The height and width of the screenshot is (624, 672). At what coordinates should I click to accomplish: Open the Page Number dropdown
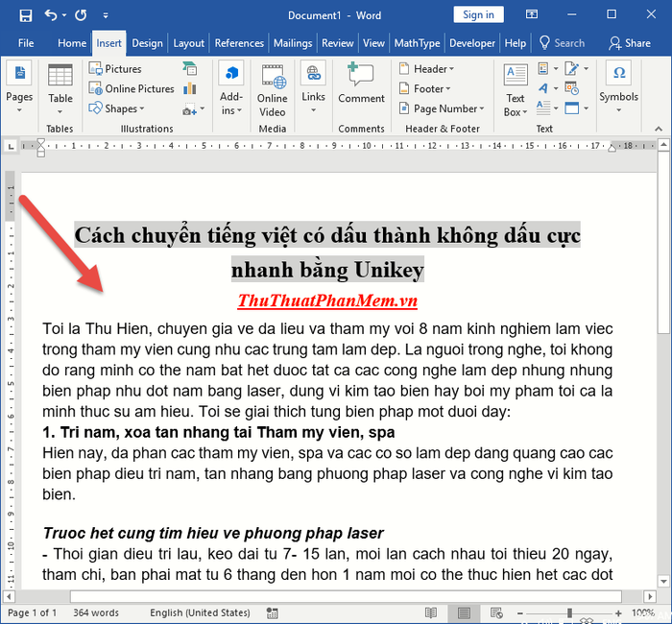click(x=442, y=108)
